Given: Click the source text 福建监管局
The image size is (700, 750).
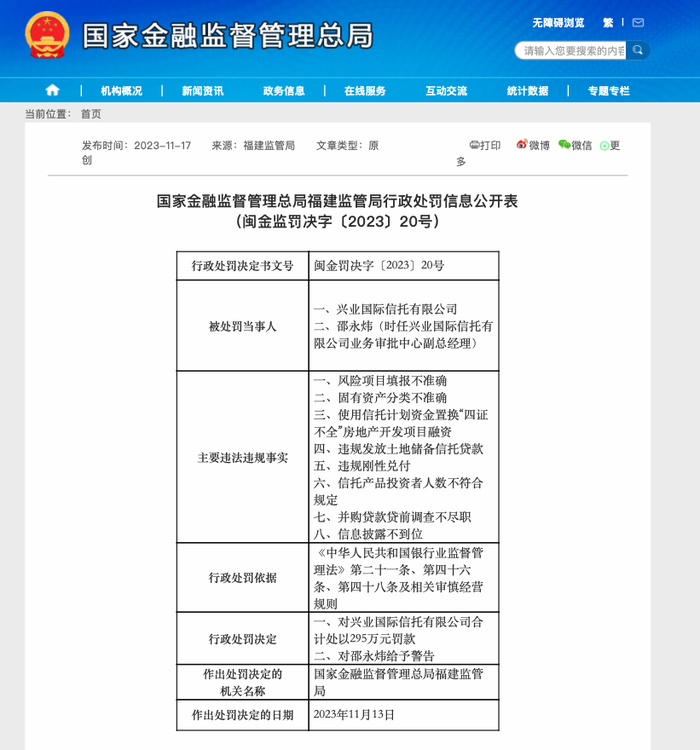Looking at the screenshot, I should 269,145.
